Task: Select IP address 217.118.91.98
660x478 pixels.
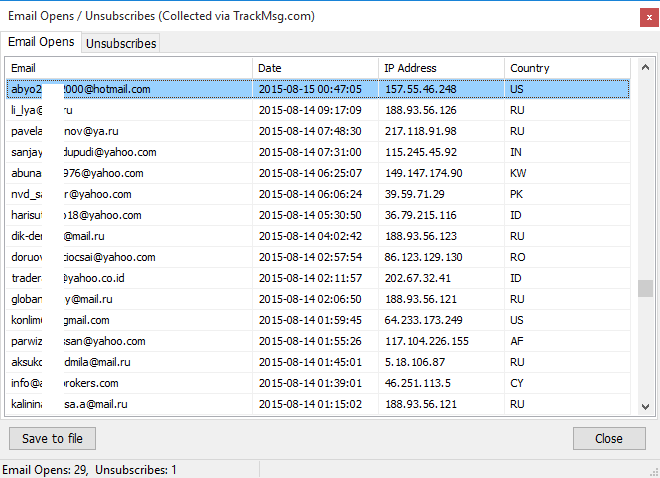Action: 420,131
